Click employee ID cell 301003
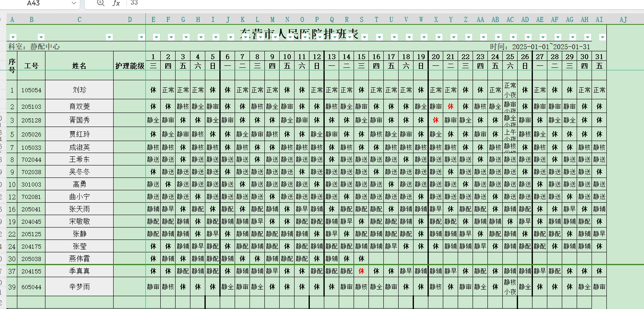Screen dimensions: 644x309 coord(31,184)
